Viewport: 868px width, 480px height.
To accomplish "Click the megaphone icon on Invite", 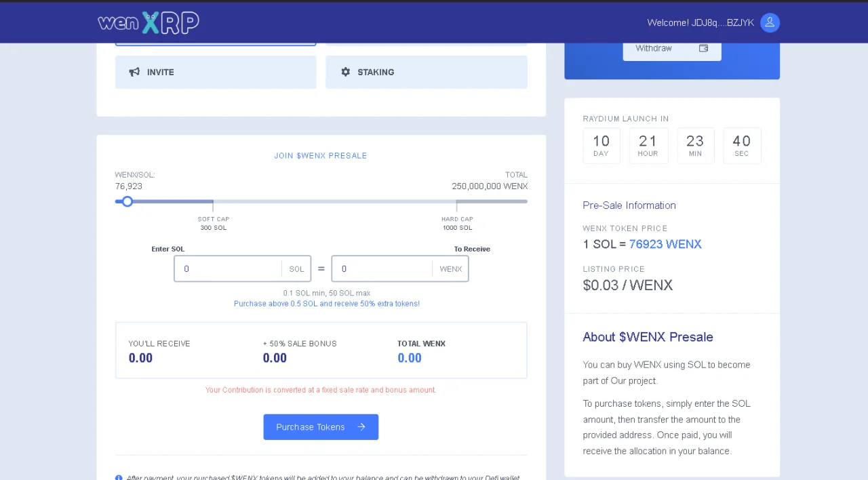I will click(x=134, y=72).
